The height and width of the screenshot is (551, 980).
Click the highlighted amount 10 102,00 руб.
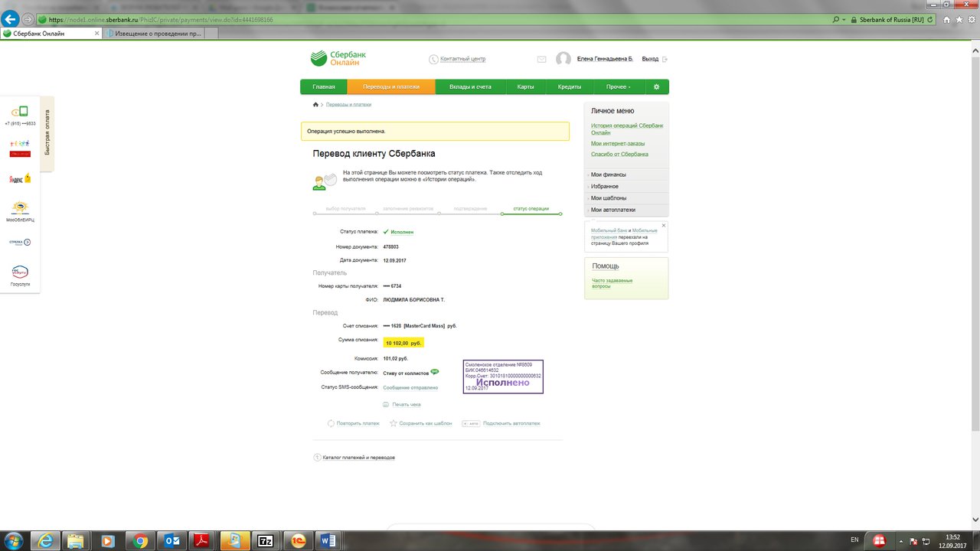click(403, 343)
